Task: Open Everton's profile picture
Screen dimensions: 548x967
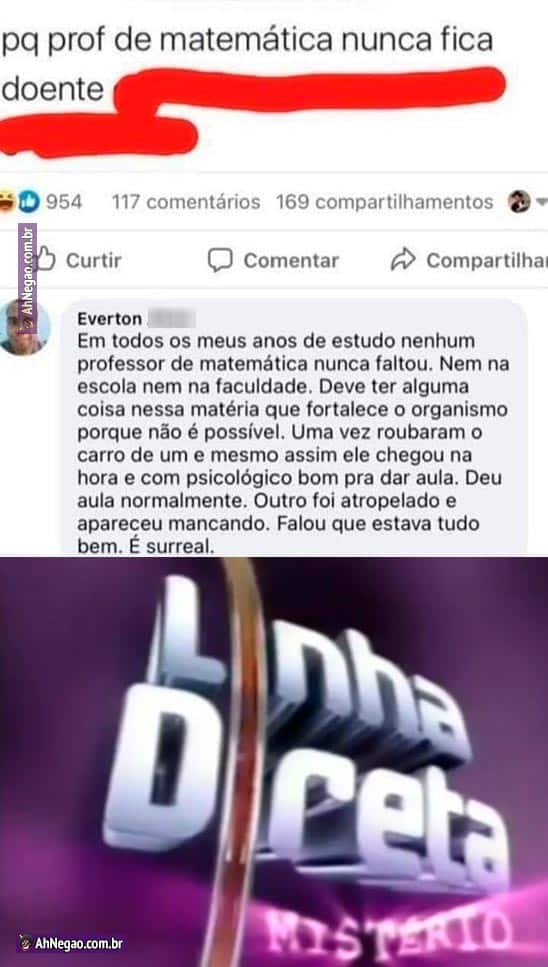Action: (x=23, y=327)
